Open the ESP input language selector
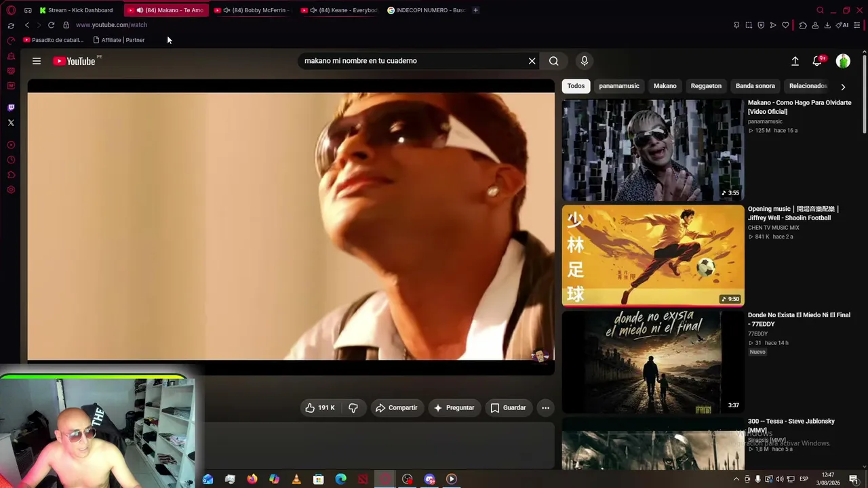The width and height of the screenshot is (868, 488). click(x=804, y=479)
